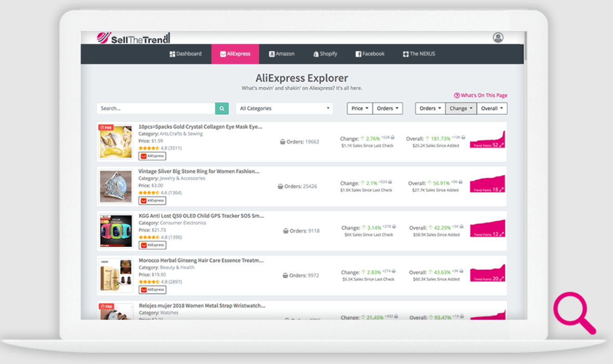613x364 pixels.
Task: Click the Beauty & Health category link
Action: tap(177, 267)
